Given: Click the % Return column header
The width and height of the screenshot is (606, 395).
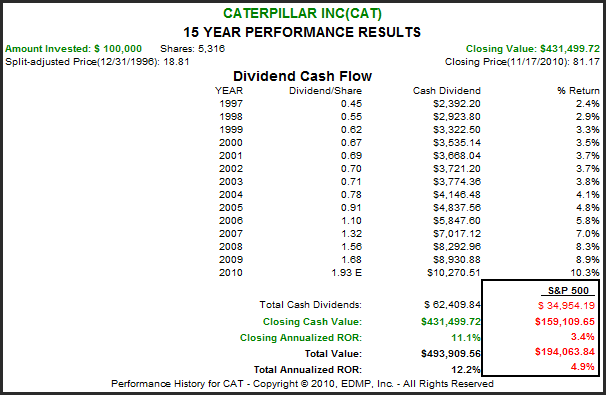Looking at the screenshot, I should 578,91.
